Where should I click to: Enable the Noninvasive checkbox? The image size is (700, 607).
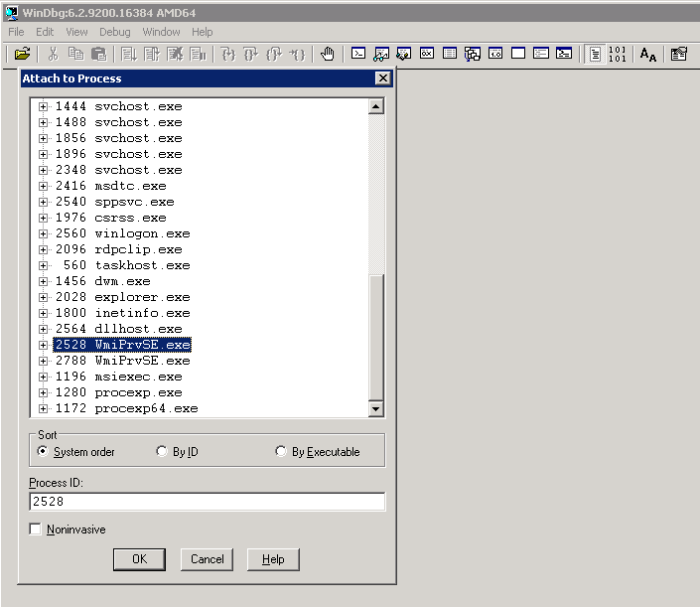pyautogui.click(x=35, y=529)
